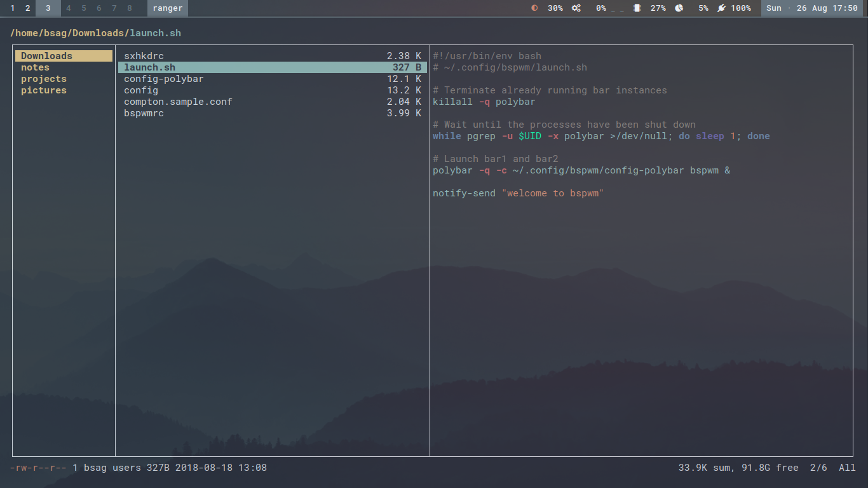Click the disk usage pie chart icon

679,8
